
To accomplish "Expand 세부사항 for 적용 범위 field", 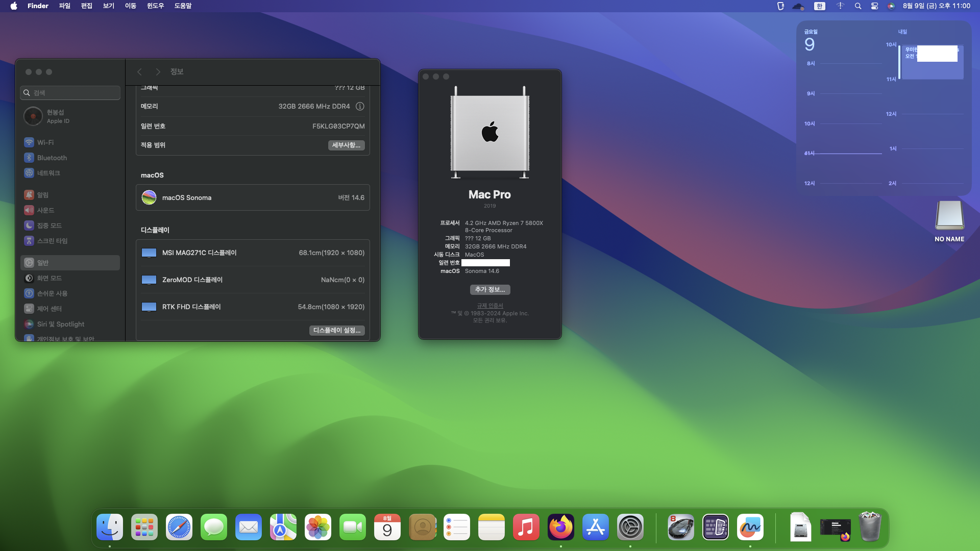I will click(346, 145).
